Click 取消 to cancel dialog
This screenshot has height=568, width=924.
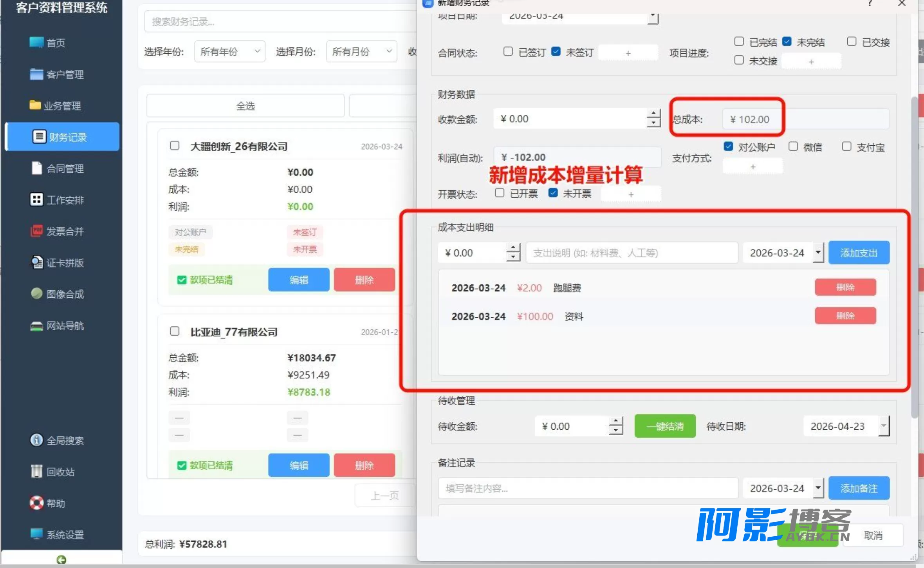[873, 535]
